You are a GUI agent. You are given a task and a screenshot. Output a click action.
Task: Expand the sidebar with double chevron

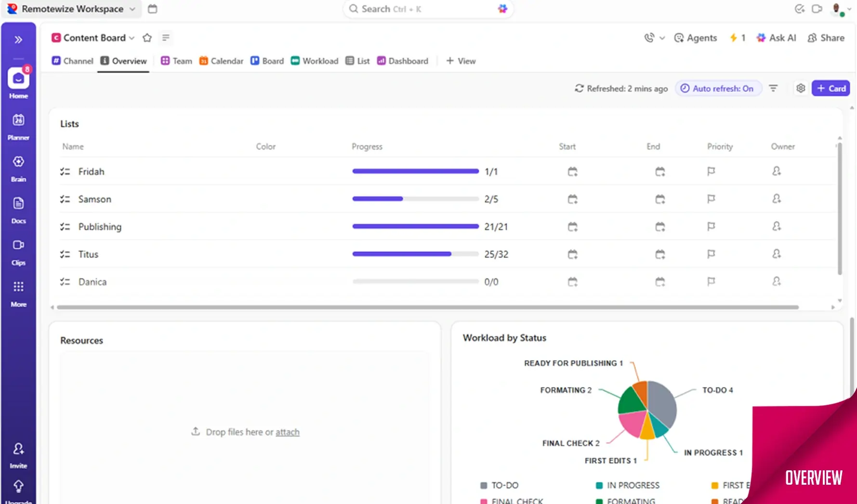click(18, 39)
